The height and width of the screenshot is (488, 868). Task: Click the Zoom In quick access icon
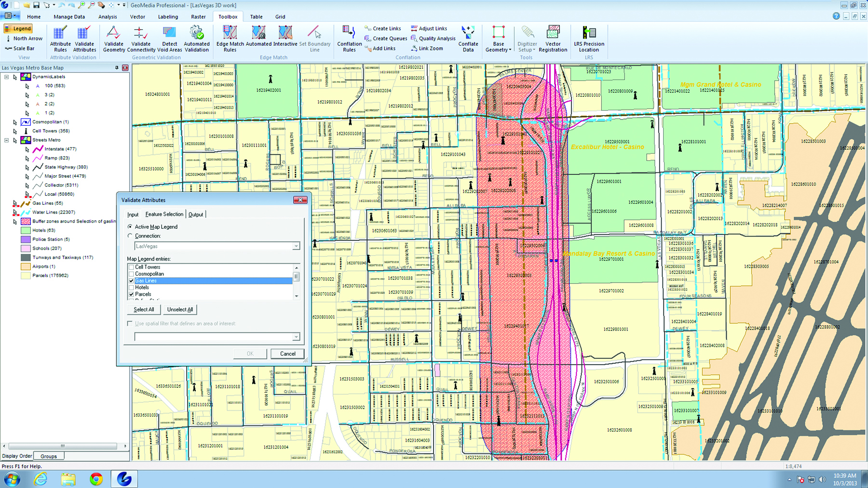[81, 5]
